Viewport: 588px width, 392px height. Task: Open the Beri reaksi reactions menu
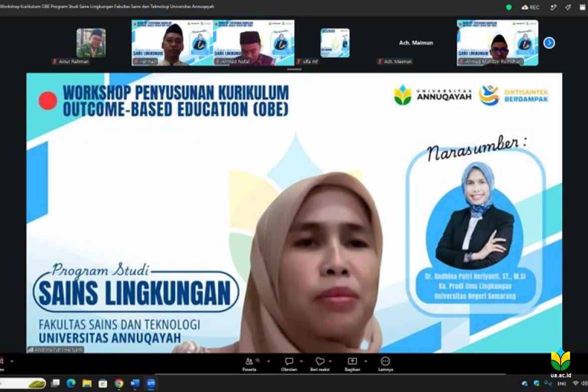[320, 364]
